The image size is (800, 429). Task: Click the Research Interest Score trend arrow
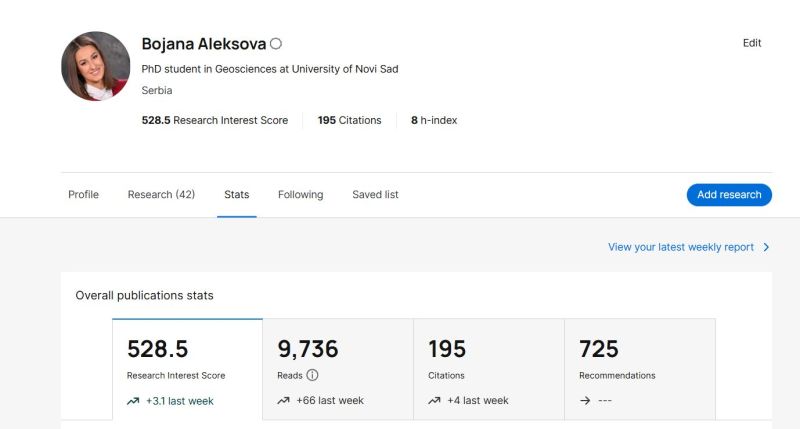[x=133, y=401]
